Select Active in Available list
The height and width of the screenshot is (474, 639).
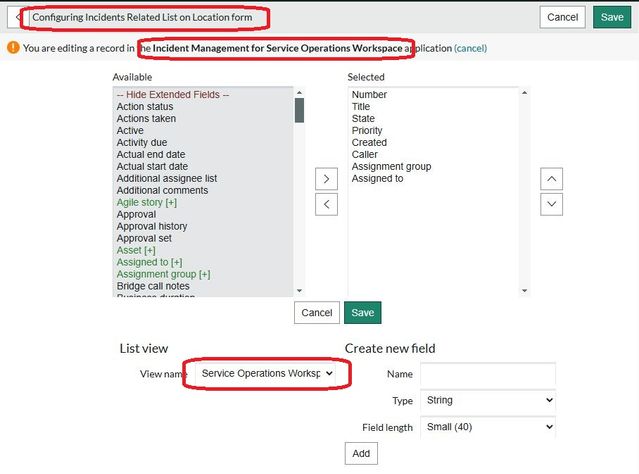pos(130,130)
